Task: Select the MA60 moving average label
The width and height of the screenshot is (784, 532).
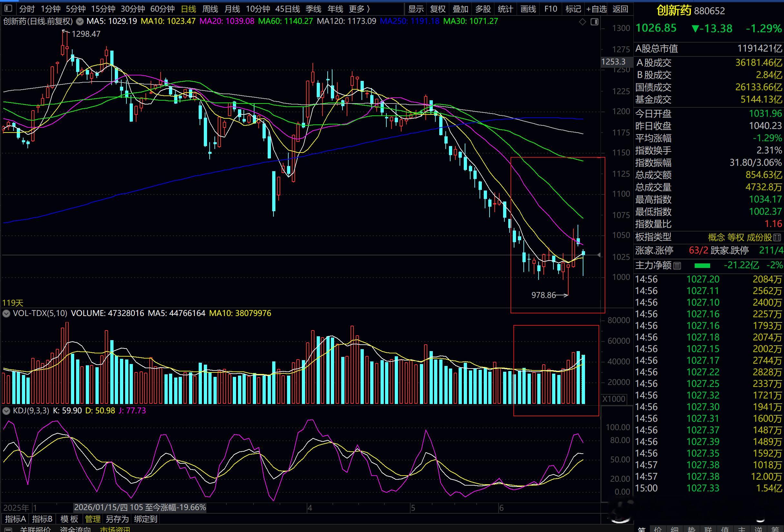Action: click(285, 21)
